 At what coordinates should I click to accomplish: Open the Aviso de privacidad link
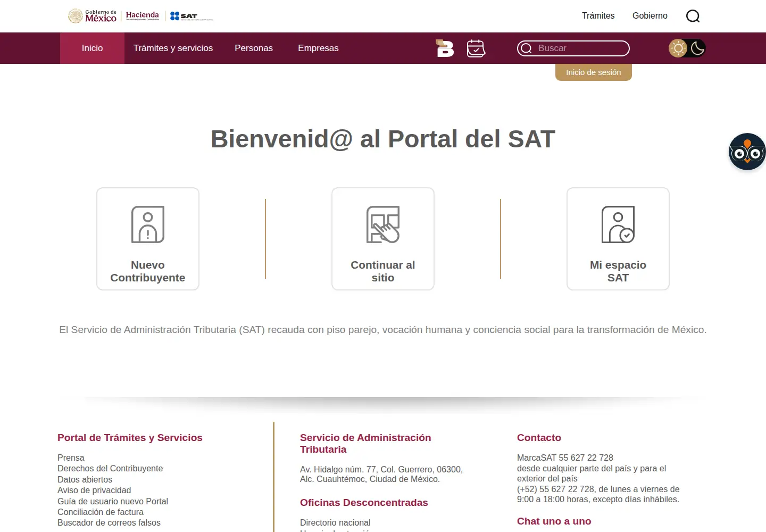[94, 490]
